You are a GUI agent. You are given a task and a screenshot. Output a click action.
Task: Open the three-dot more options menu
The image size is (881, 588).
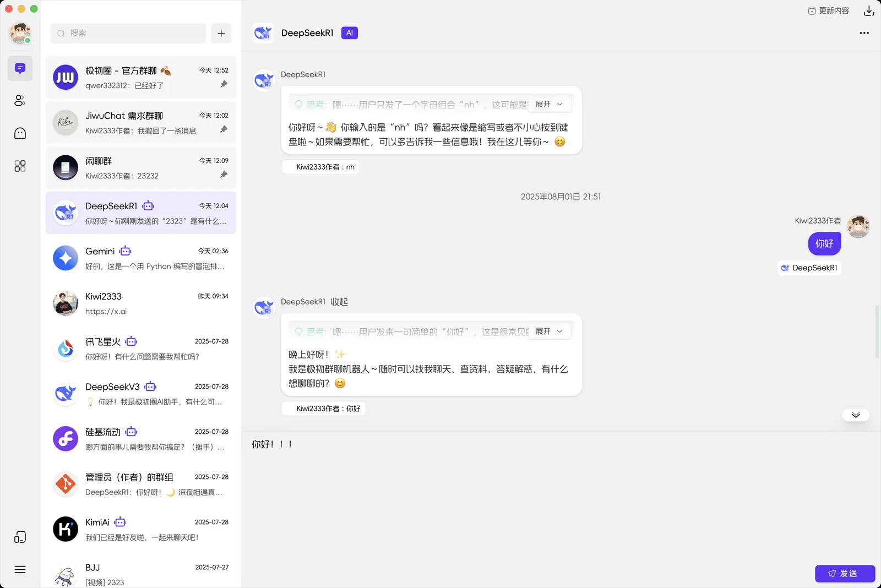(864, 33)
